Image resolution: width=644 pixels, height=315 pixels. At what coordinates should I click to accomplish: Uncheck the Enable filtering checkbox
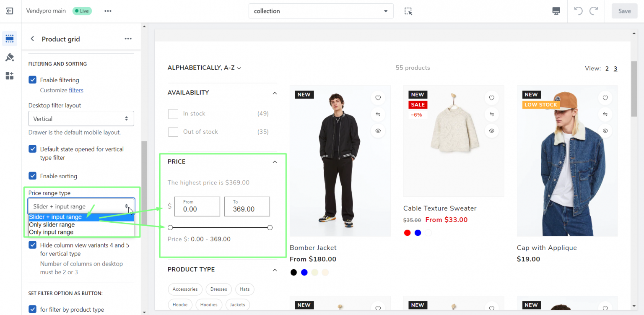click(32, 80)
